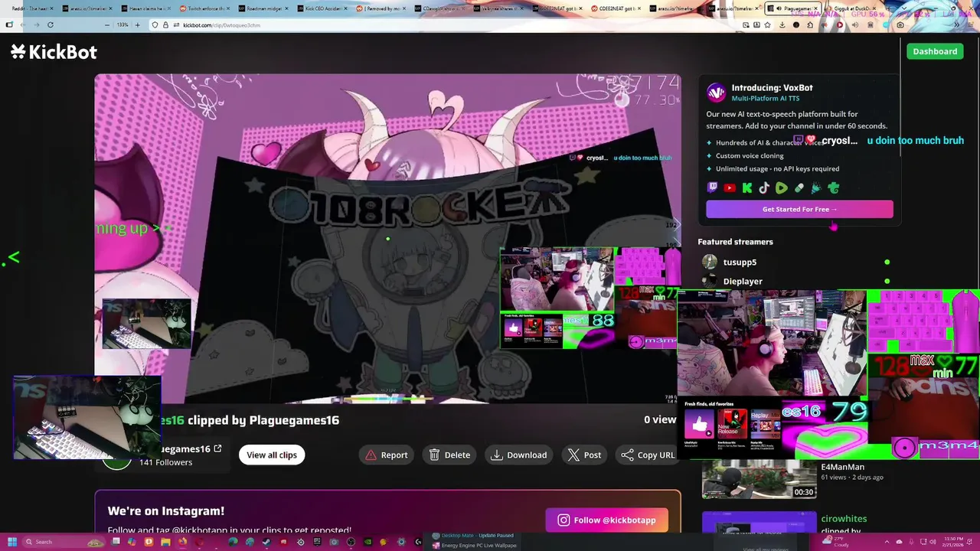Copy the clip URL

[648, 455]
